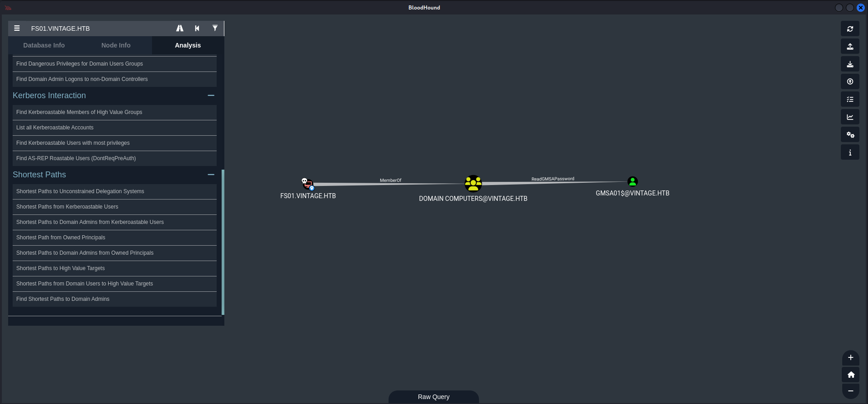This screenshot has width=868, height=404.
Task: Run Find Shortest Paths to Domain Admins
Action: coord(114,299)
